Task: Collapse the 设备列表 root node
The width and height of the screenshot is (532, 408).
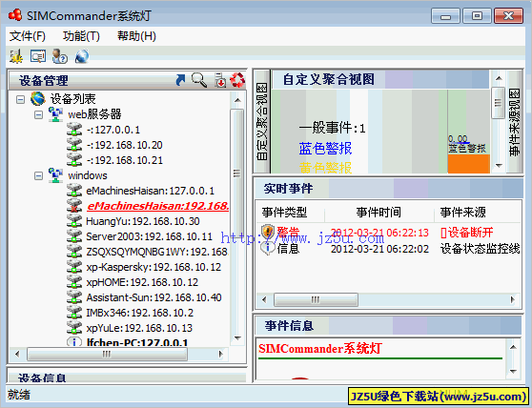Action: tap(21, 99)
